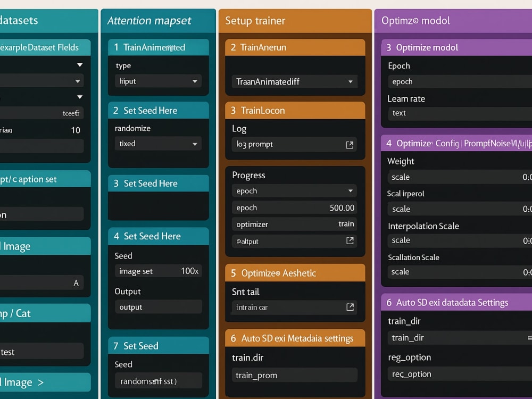Click the scale field under Weight
The height and width of the screenshot is (399, 532).
[460, 177]
